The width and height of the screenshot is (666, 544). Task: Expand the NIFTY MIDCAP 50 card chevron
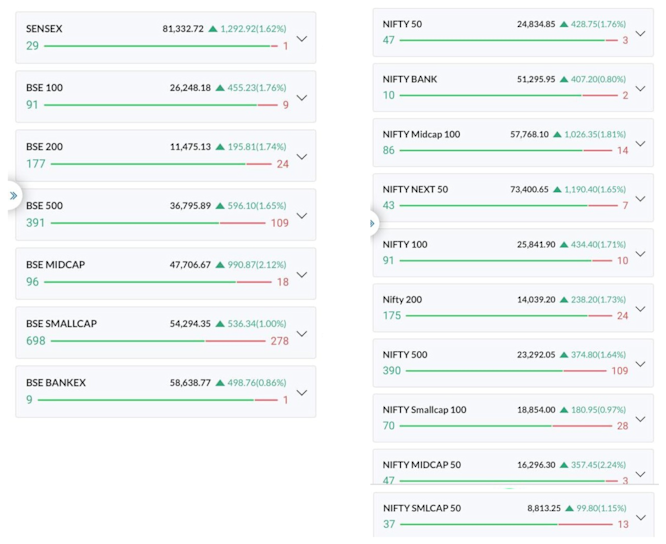[640, 474]
